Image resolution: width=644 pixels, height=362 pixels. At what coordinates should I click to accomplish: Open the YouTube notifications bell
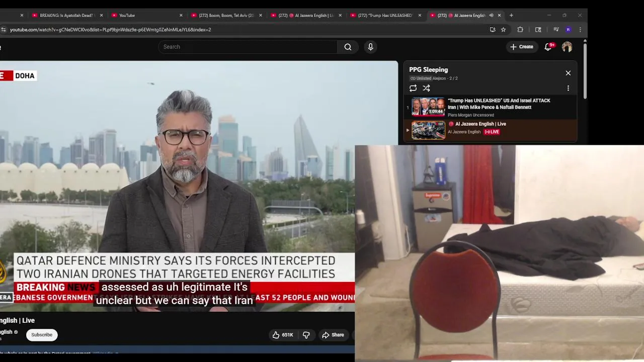click(x=548, y=47)
